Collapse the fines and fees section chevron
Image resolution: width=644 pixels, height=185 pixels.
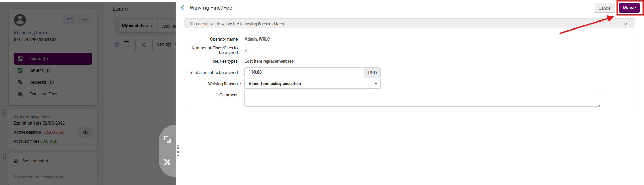625,24
